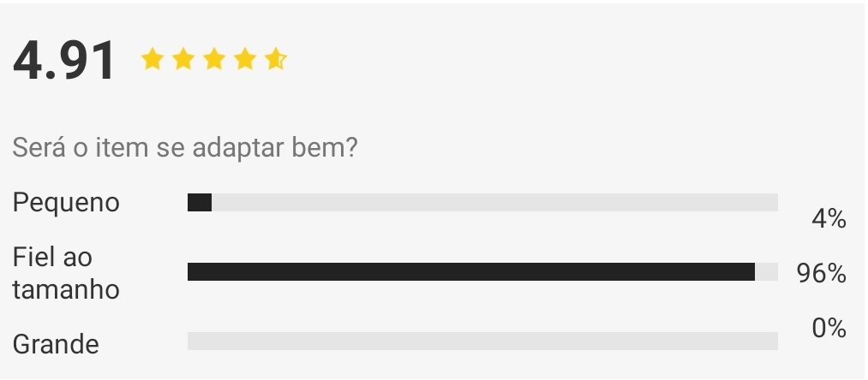Click the grey unfilled part of Pequeno bar
Screen dimensions: 868x380
pos(494,203)
